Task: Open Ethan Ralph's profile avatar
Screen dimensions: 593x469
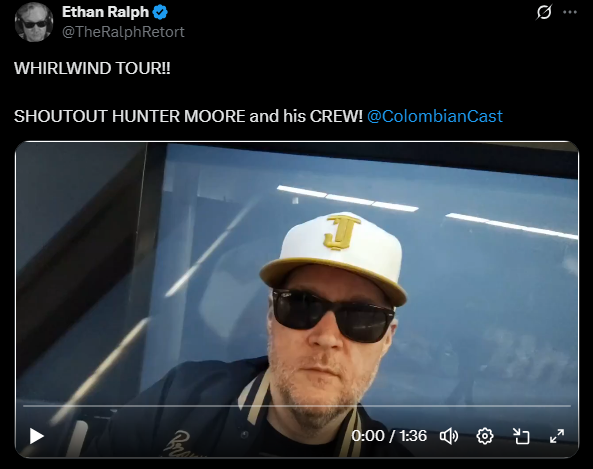Action: tap(34, 22)
